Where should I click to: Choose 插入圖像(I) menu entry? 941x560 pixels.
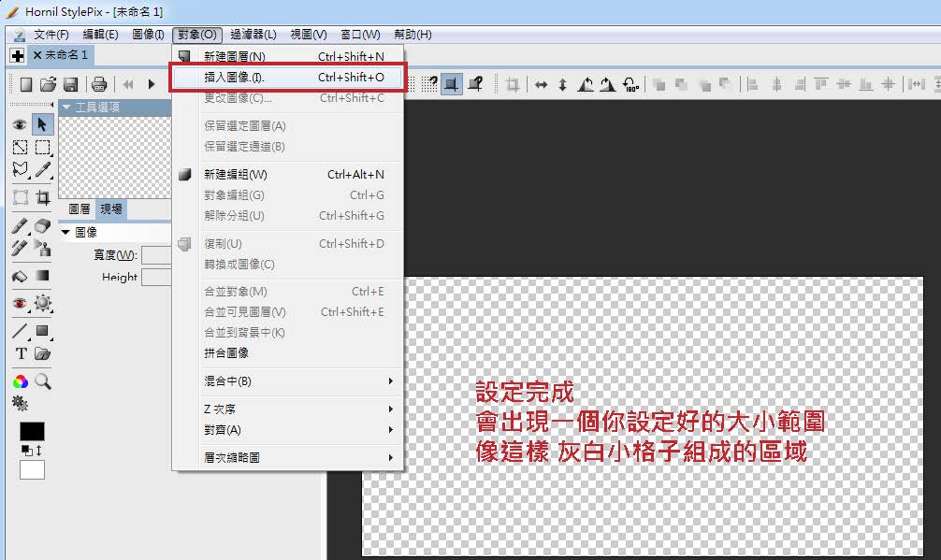[288, 78]
